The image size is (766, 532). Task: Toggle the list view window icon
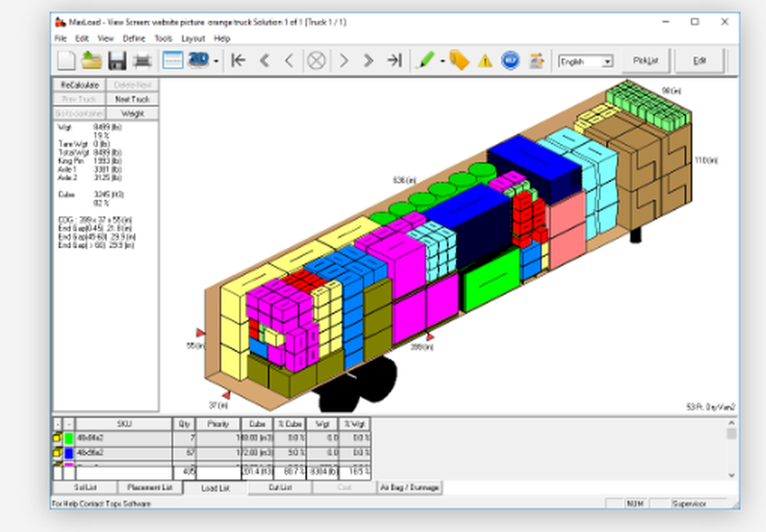172,60
